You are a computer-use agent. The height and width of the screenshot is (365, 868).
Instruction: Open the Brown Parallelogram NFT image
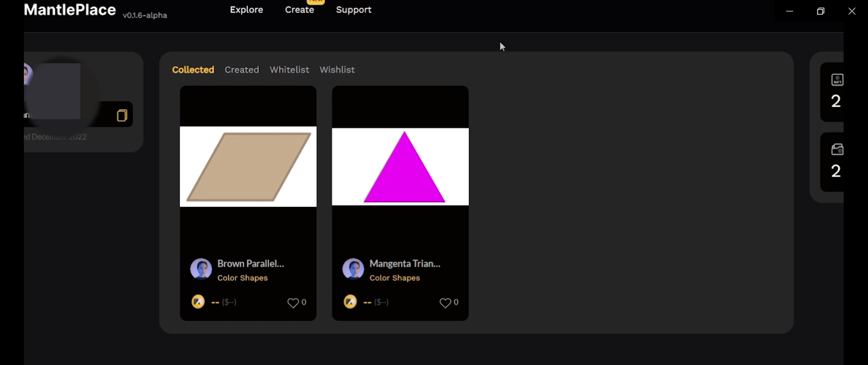click(248, 167)
